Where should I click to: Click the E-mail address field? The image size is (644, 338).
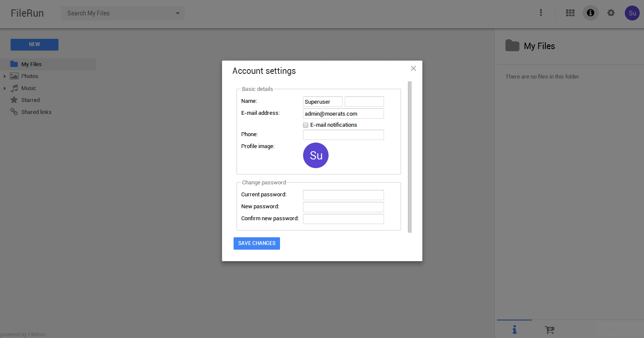[x=344, y=114]
